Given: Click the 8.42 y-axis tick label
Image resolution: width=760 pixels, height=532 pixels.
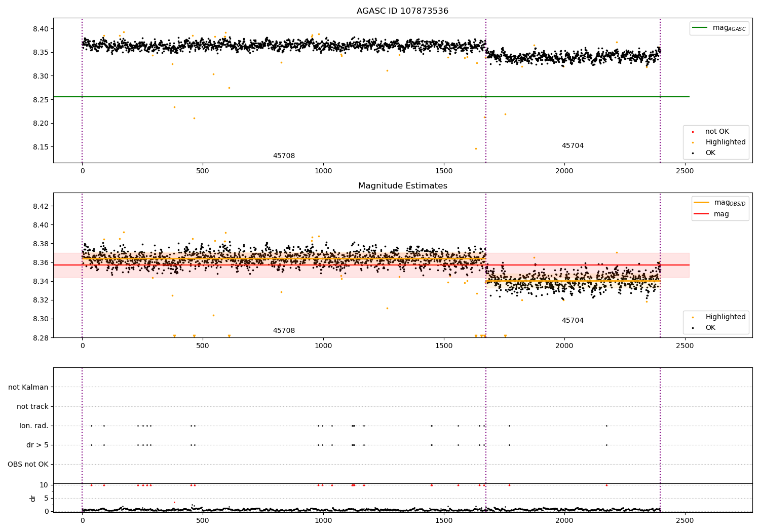Looking at the screenshot, I should 41,207.
